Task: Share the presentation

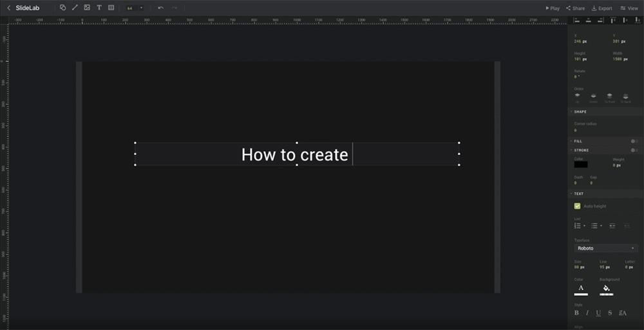Action: pos(575,8)
